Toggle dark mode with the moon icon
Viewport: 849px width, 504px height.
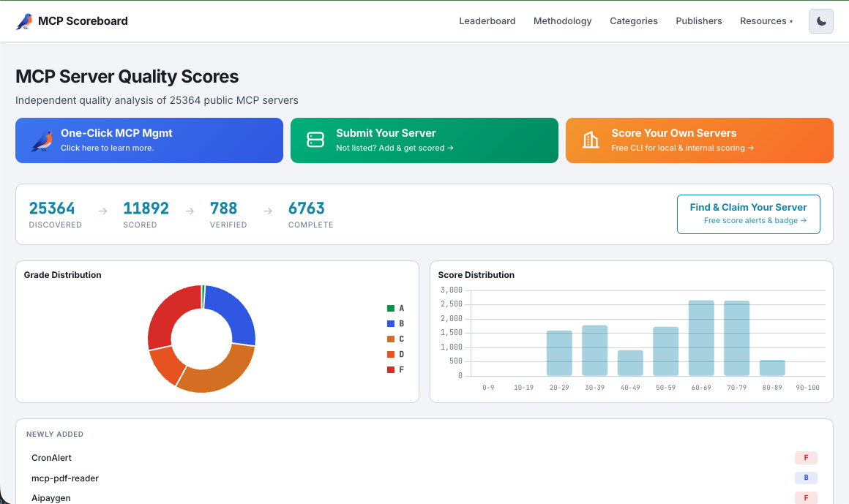(x=821, y=21)
